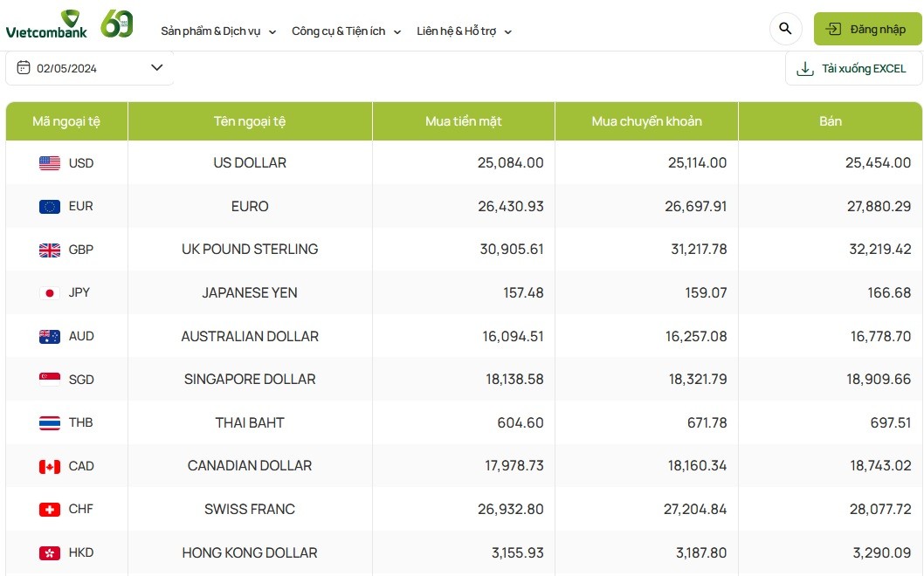Click the EU flag icon next to EUR

51,206
